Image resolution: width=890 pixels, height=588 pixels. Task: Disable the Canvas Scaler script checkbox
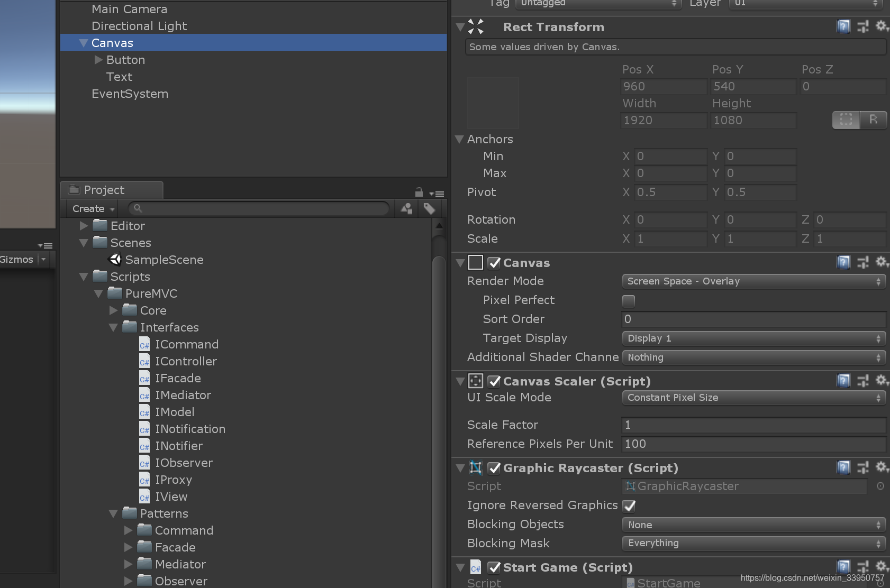[494, 381]
